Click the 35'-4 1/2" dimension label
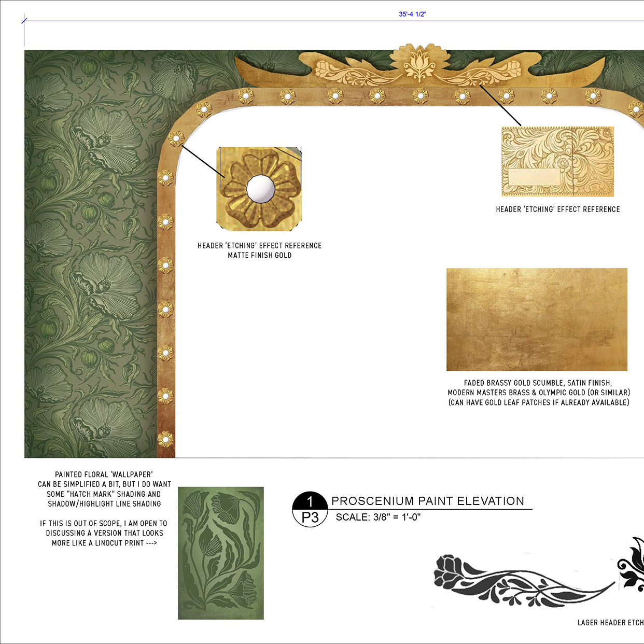 pos(412,14)
